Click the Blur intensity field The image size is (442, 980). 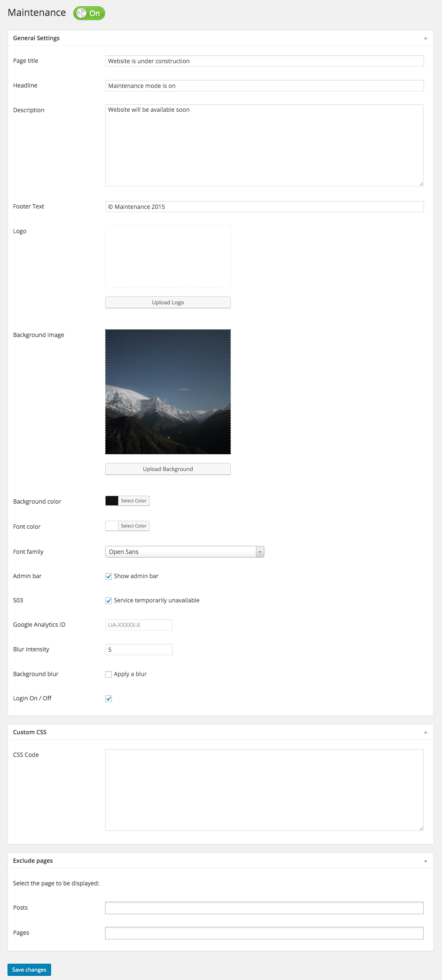click(x=139, y=650)
